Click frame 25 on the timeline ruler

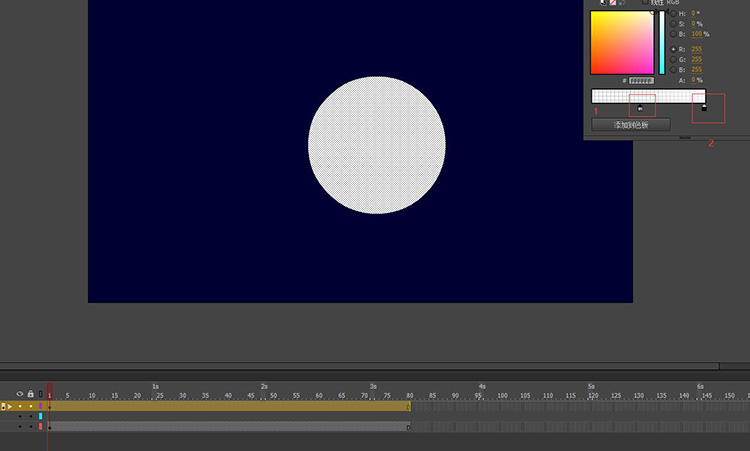coord(160,396)
